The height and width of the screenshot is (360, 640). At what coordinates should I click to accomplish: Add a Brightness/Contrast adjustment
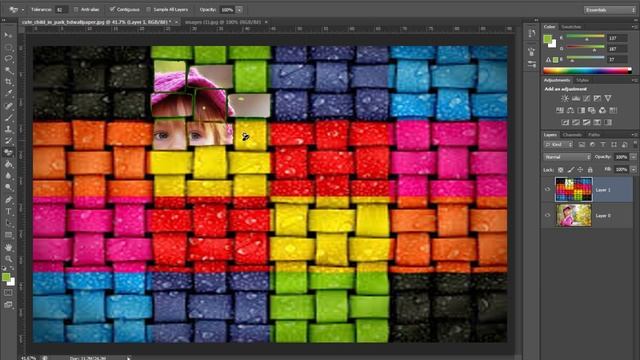click(x=565, y=98)
